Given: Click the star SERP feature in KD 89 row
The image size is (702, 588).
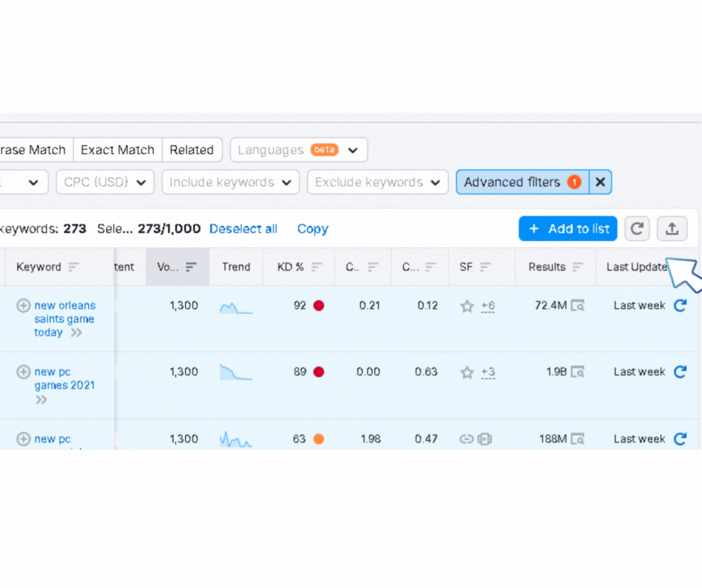Looking at the screenshot, I should tap(467, 372).
